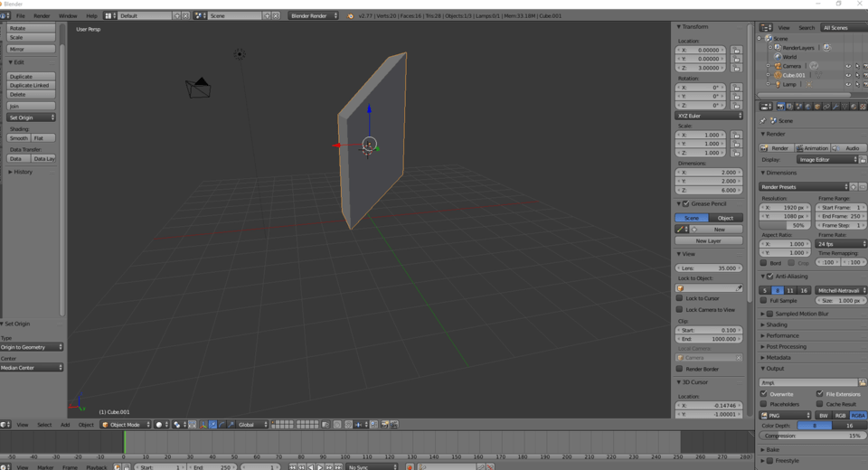This screenshot has width=868, height=470.
Task: Disable the Overwrite checkbox
Action: coord(765,394)
